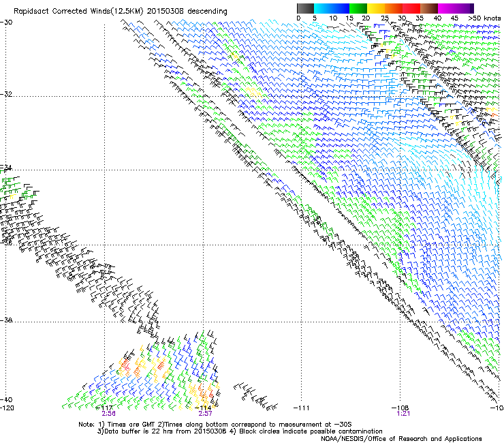
Task: Click the legend tick label '45'
Action: click(454, 18)
